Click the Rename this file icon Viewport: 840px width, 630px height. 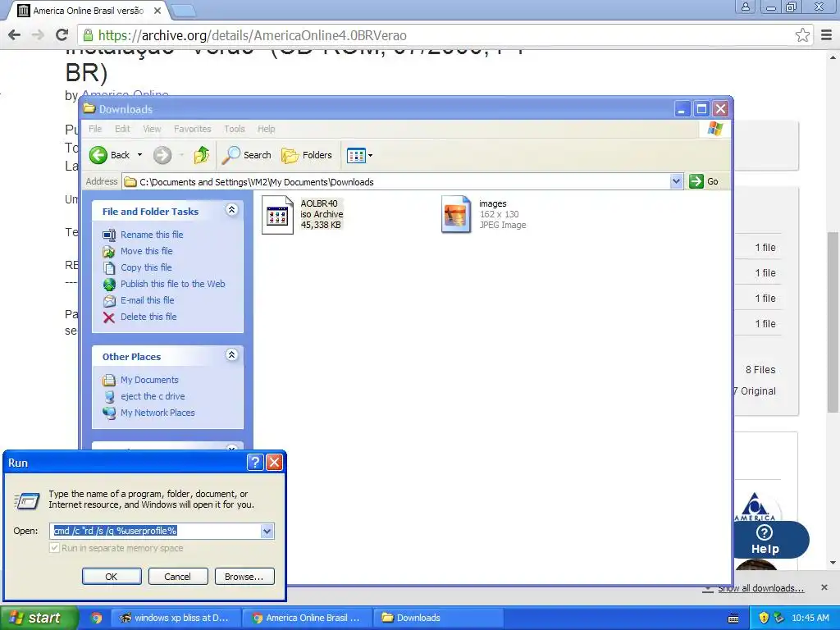tap(109, 235)
